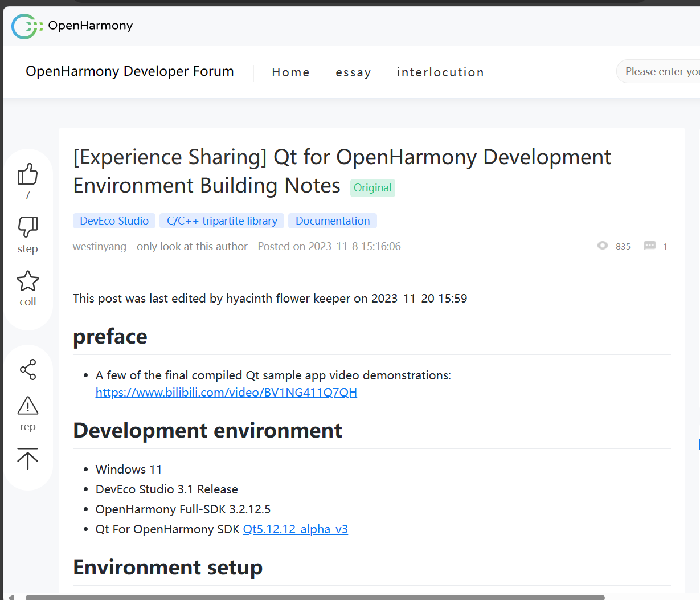Click the 'Environment setup' heading

click(168, 567)
